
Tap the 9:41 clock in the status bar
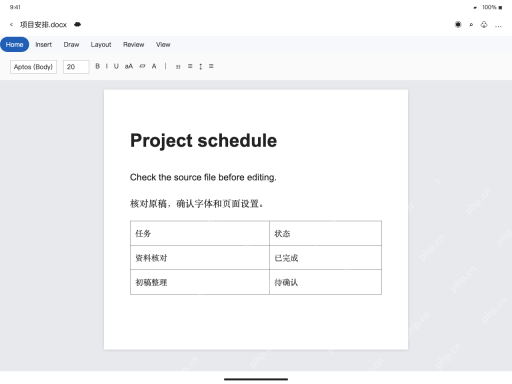click(x=15, y=7)
